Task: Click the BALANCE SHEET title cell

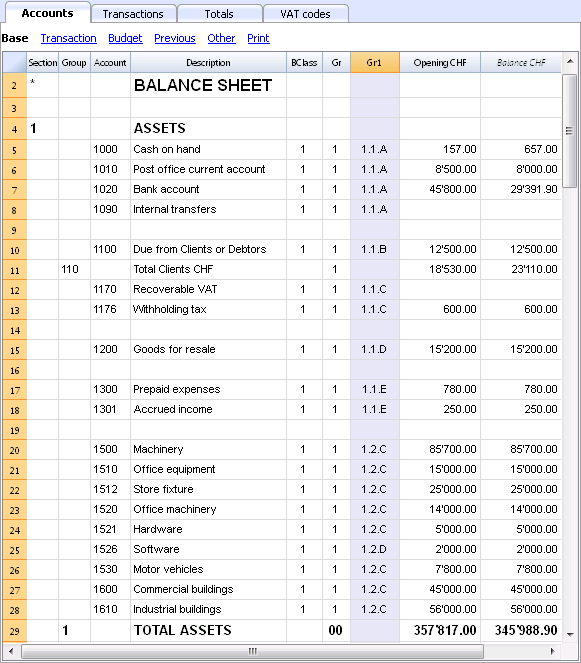Action: [x=208, y=85]
